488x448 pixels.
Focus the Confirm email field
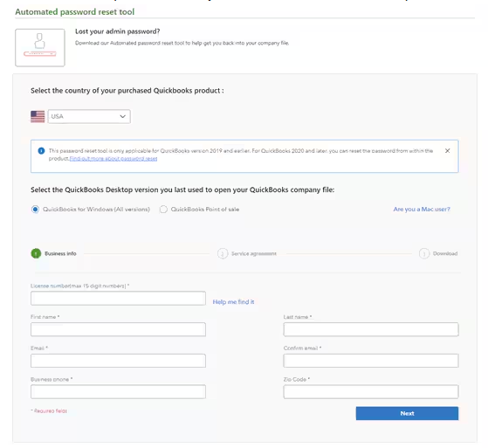[371, 361]
